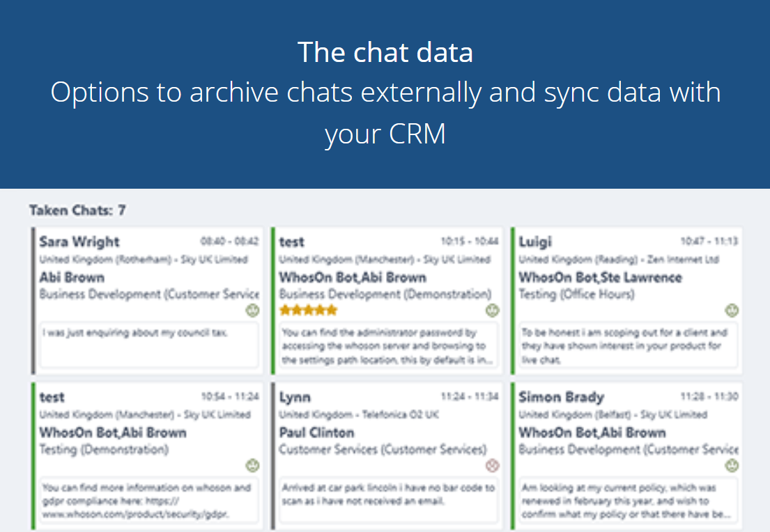Click the car park lincoln message preview
The height and width of the screenshot is (532, 770).
[389, 494]
